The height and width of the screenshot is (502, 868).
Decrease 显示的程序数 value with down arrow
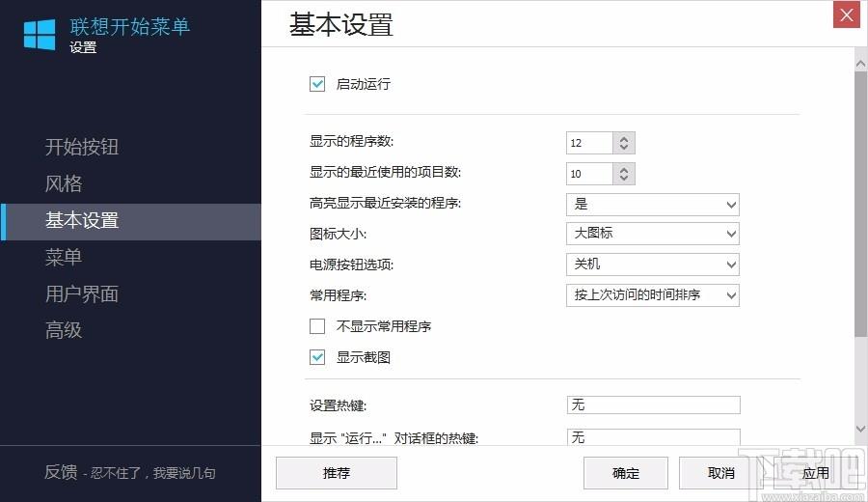[624, 148]
